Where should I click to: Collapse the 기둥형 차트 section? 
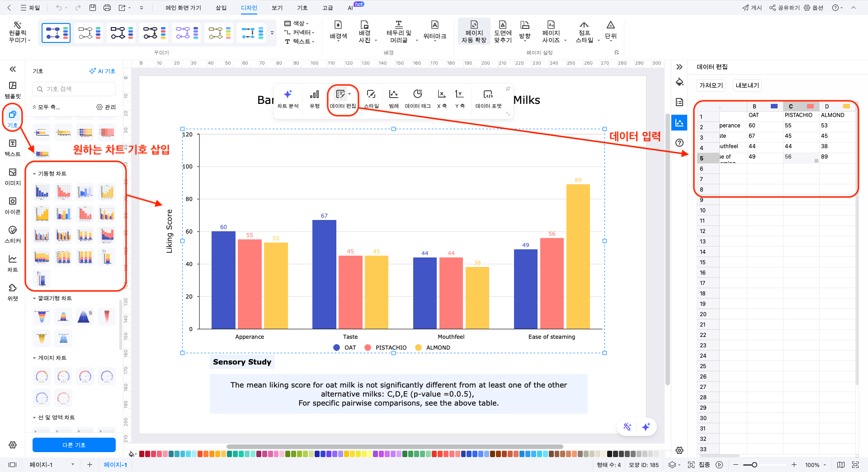pyautogui.click(x=34, y=173)
